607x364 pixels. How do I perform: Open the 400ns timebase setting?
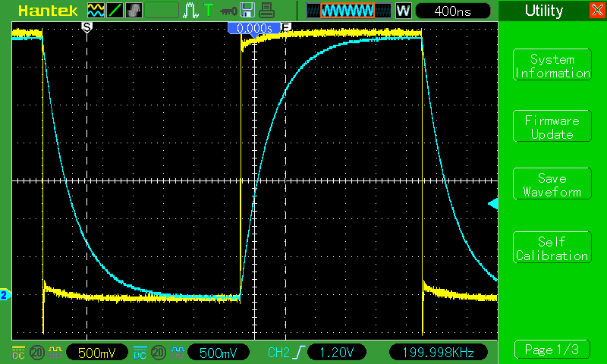452,11
